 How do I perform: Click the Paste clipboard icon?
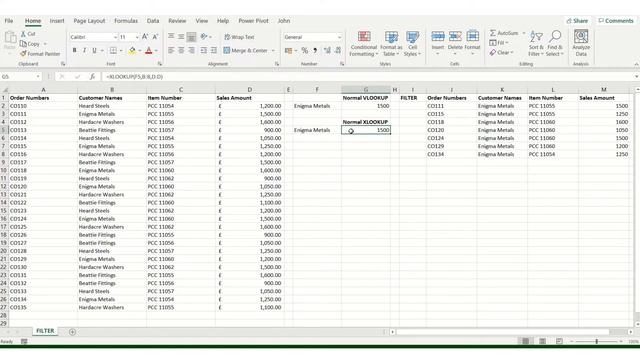coord(10,38)
